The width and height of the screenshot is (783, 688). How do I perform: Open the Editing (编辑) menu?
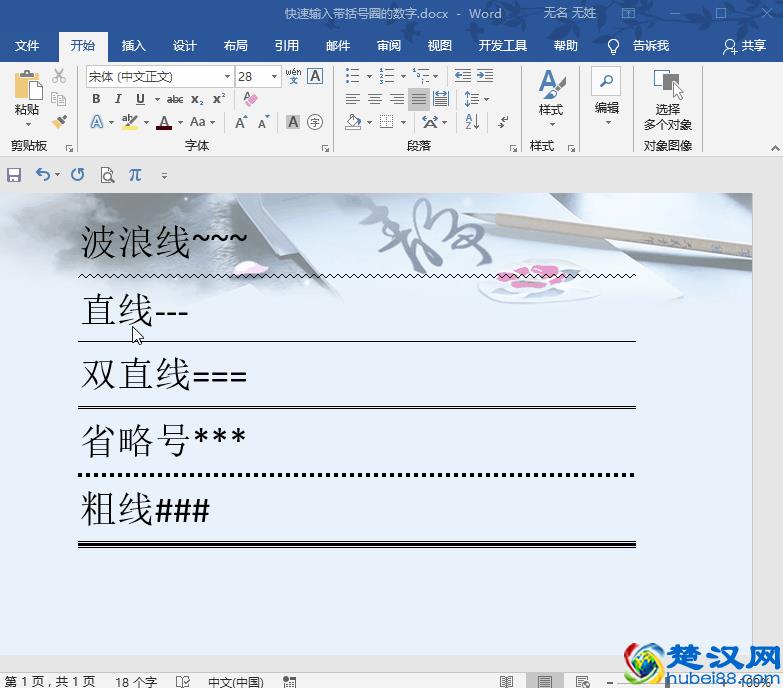tap(607, 96)
